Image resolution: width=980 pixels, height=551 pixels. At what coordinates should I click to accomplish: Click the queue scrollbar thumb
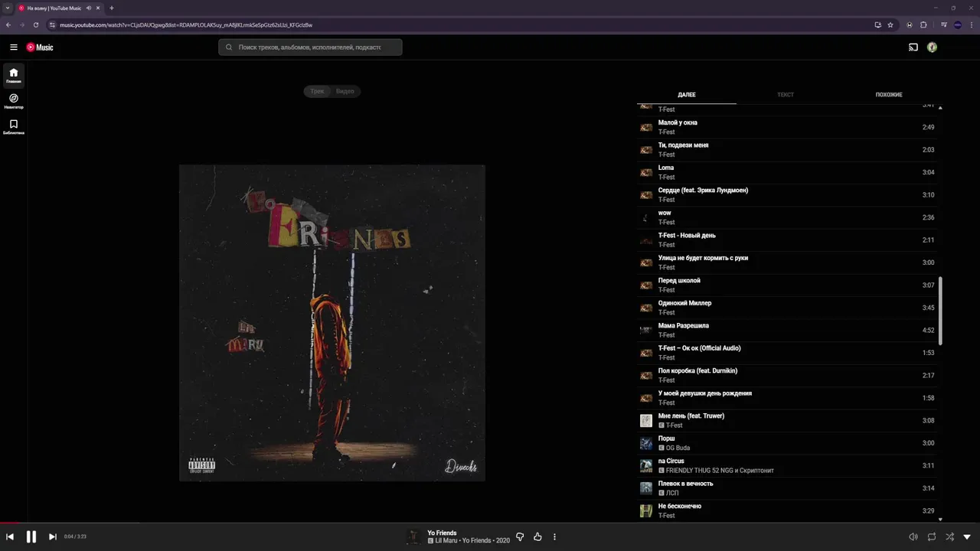[940, 311]
